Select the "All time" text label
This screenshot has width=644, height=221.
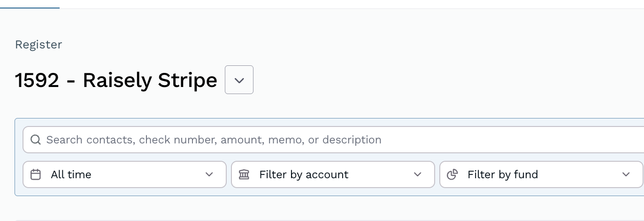pyautogui.click(x=71, y=174)
